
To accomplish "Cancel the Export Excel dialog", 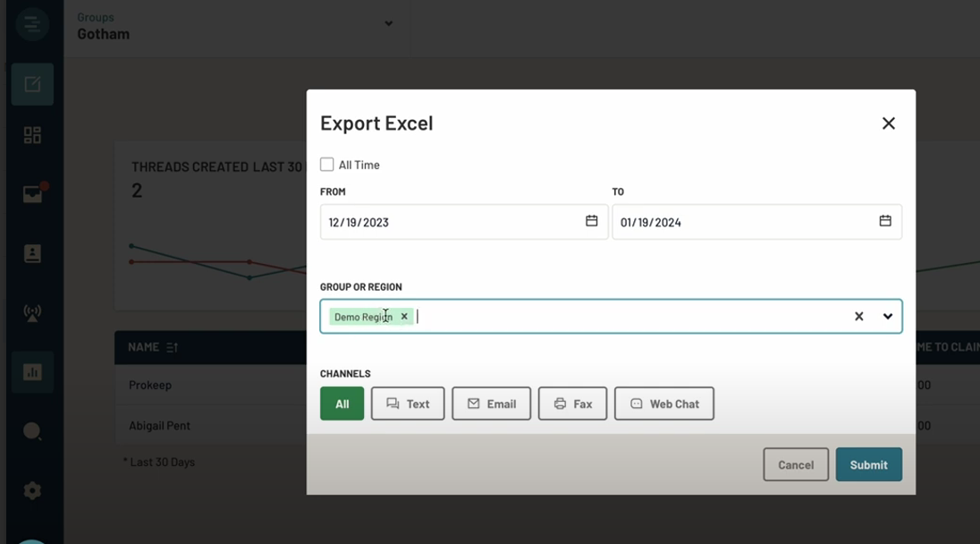I will (795, 464).
